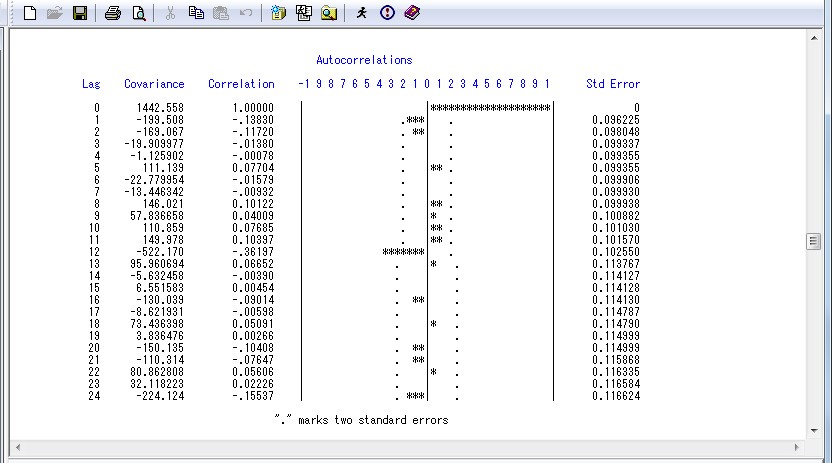This screenshot has width=832, height=463.
Task: Open Help via the purple book icon
Action: 412,13
